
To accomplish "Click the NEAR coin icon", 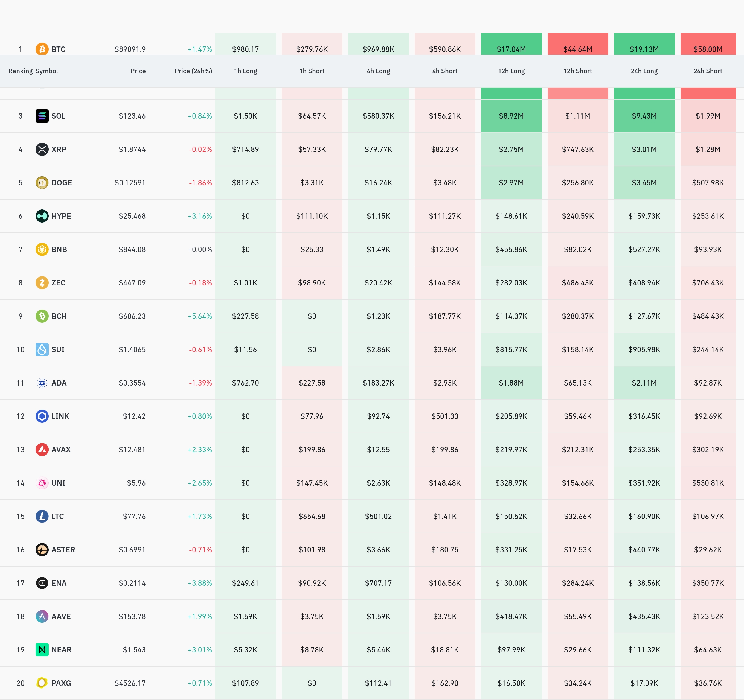I will coord(42,649).
